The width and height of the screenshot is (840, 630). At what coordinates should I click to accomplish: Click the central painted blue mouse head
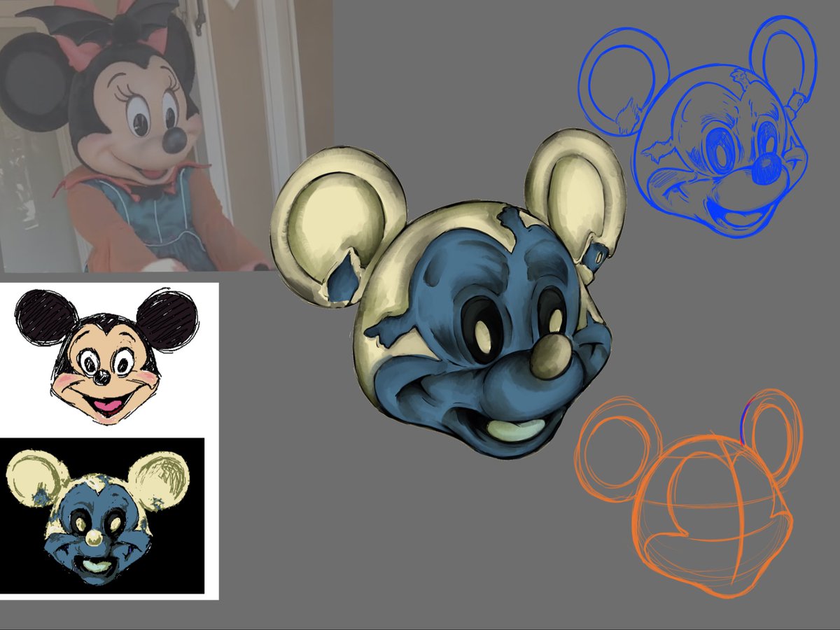tap(448, 293)
